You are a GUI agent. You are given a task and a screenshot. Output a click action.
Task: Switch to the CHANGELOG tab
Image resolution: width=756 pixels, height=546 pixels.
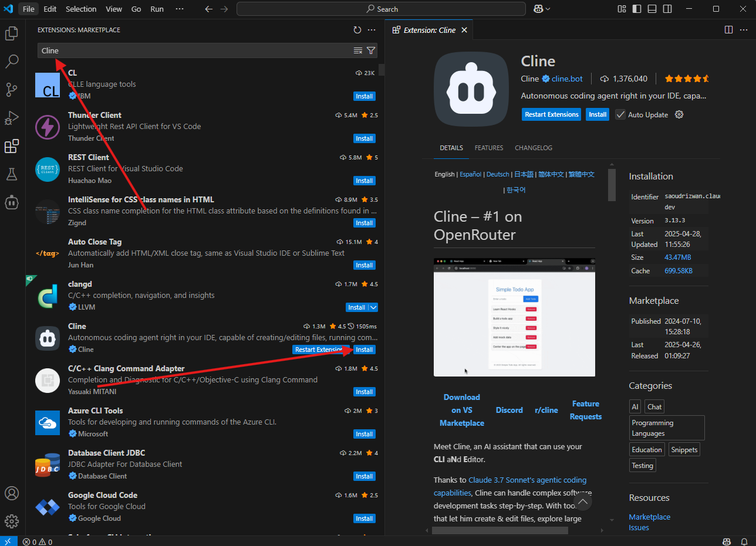533,148
